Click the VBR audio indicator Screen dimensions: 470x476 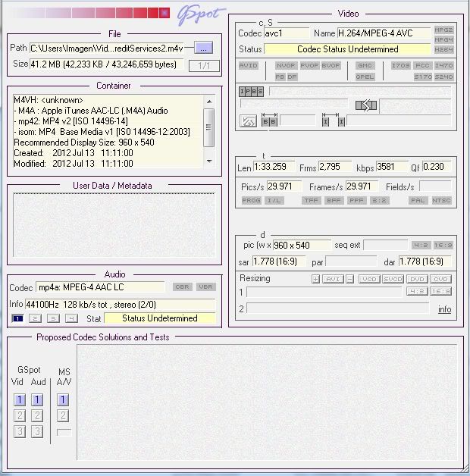tap(206, 287)
